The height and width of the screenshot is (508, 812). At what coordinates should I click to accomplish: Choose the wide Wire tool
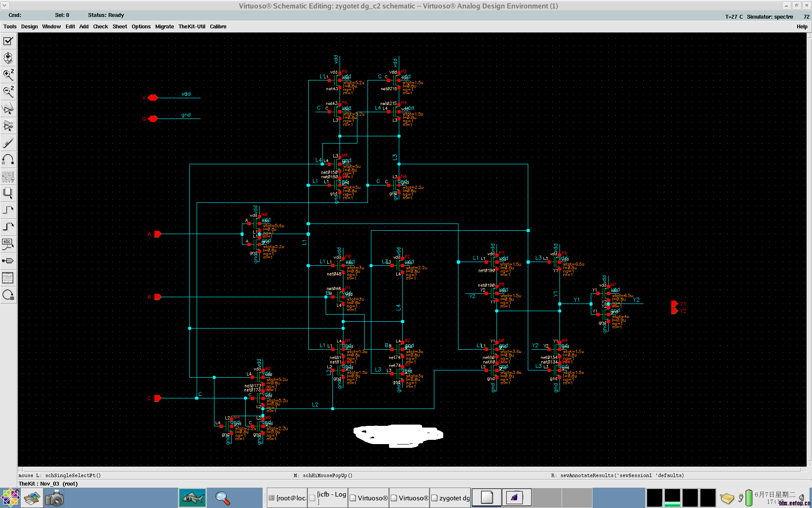(x=8, y=227)
